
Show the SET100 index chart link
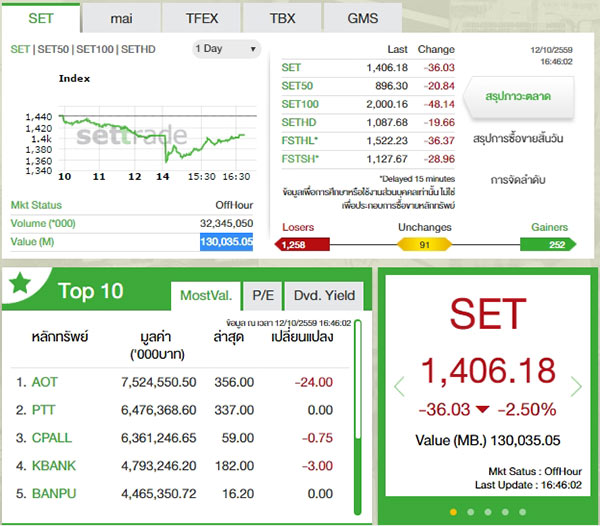tap(95, 49)
